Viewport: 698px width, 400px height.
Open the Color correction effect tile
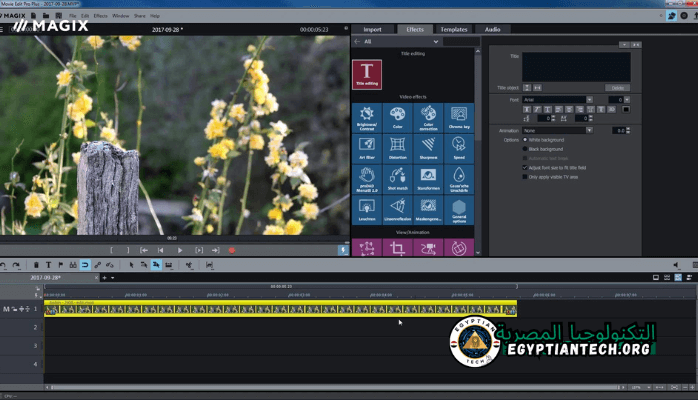click(x=428, y=118)
